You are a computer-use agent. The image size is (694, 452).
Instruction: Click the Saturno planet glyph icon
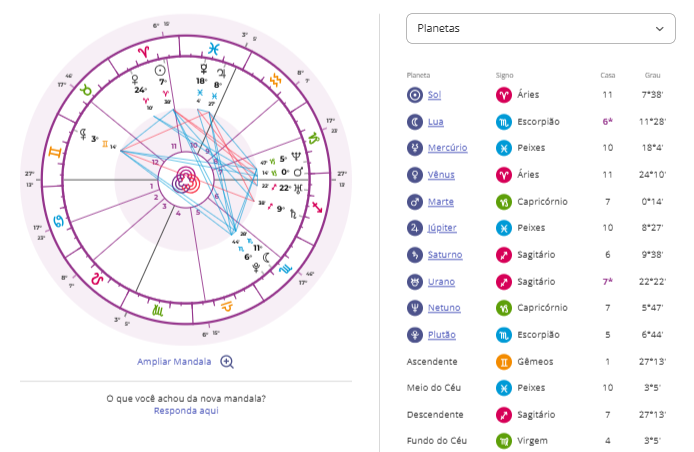tap(414, 254)
